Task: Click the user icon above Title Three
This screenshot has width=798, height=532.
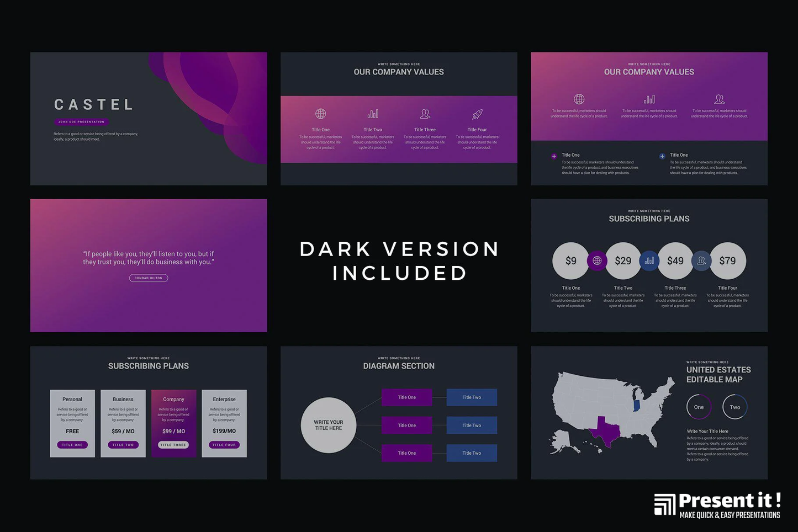Action: pyautogui.click(x=425, y=114)
